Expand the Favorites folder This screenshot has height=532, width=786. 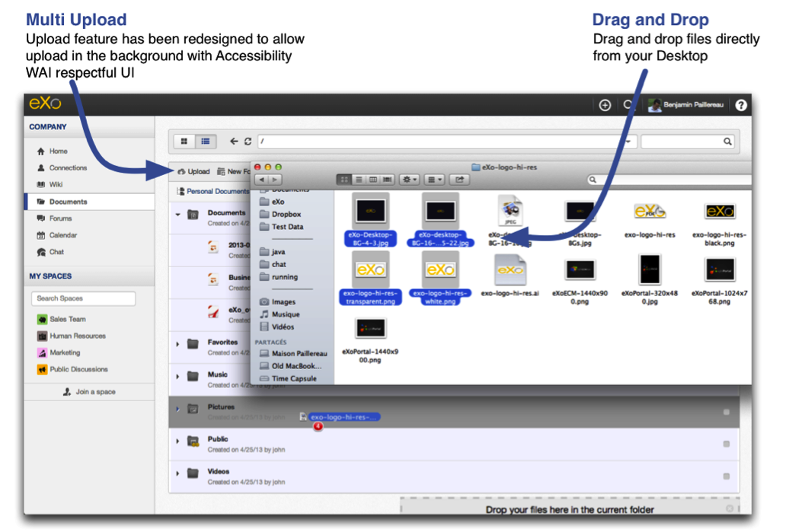pos(177,344)
